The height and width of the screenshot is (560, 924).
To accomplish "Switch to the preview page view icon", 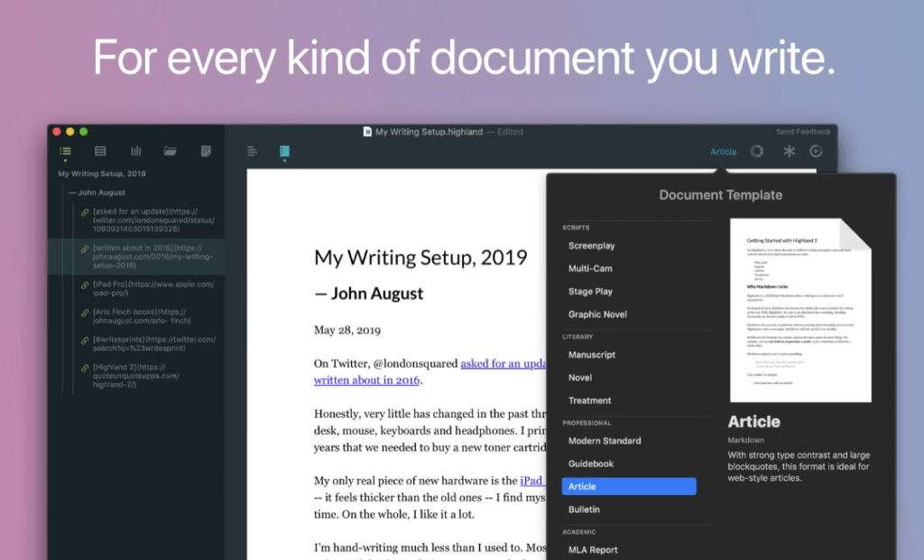I will coord(284,151).
